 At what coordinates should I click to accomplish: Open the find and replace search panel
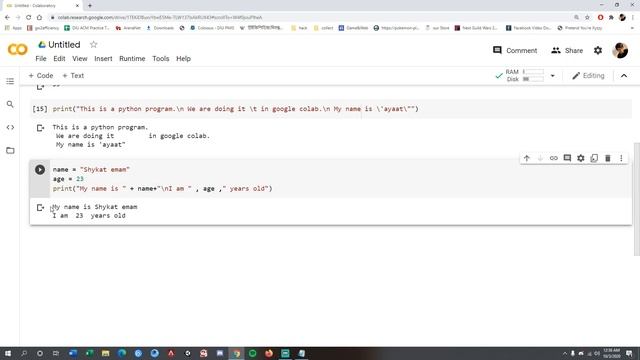pyautogui.click(x=10, y=104)
